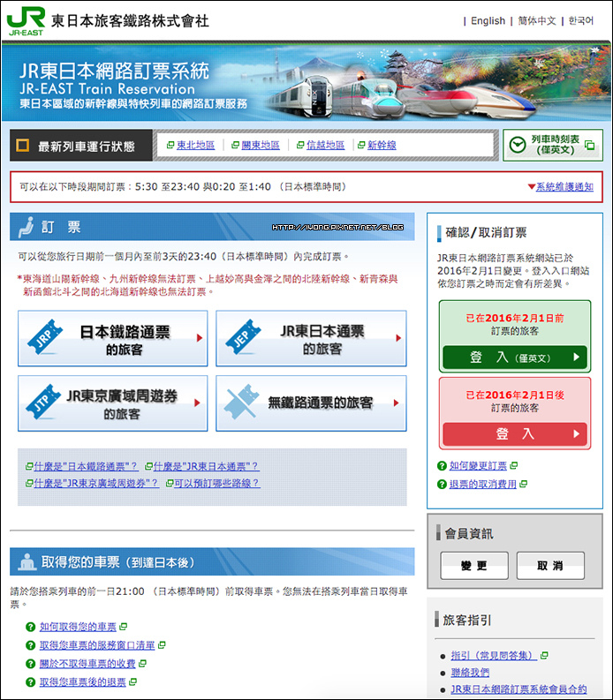
Task: Click question icon beside 如何變更訂票
Action: (442, 465)
